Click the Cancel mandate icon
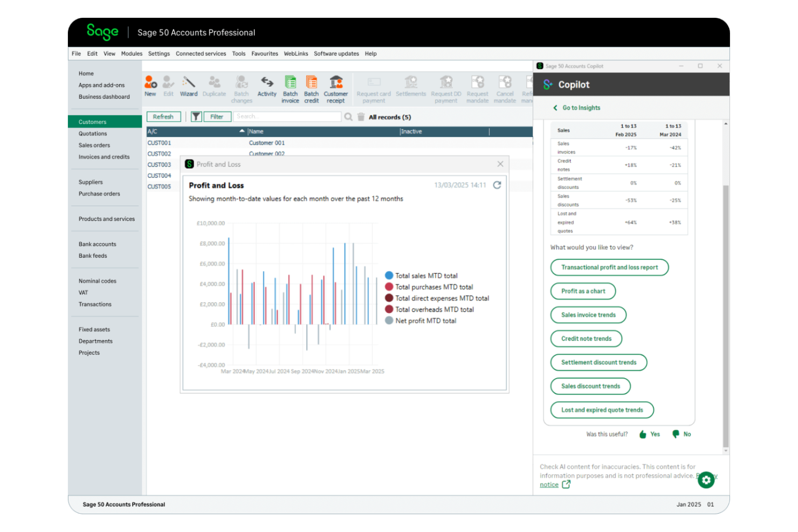The height and width of the screenshot is (532, 798). click(505, 82)
